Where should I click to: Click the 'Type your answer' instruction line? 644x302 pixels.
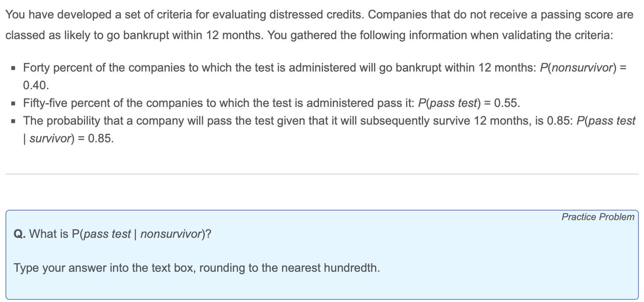(x=197, y=268)
